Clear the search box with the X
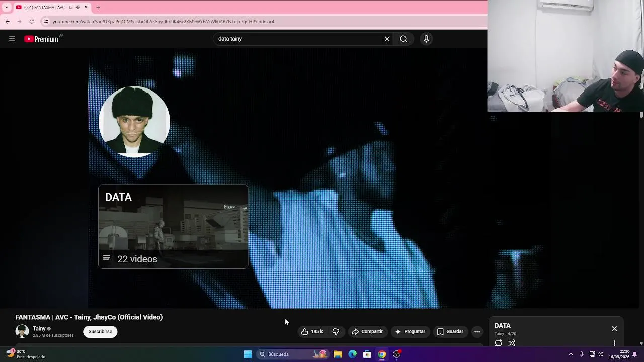 (387, 39)
